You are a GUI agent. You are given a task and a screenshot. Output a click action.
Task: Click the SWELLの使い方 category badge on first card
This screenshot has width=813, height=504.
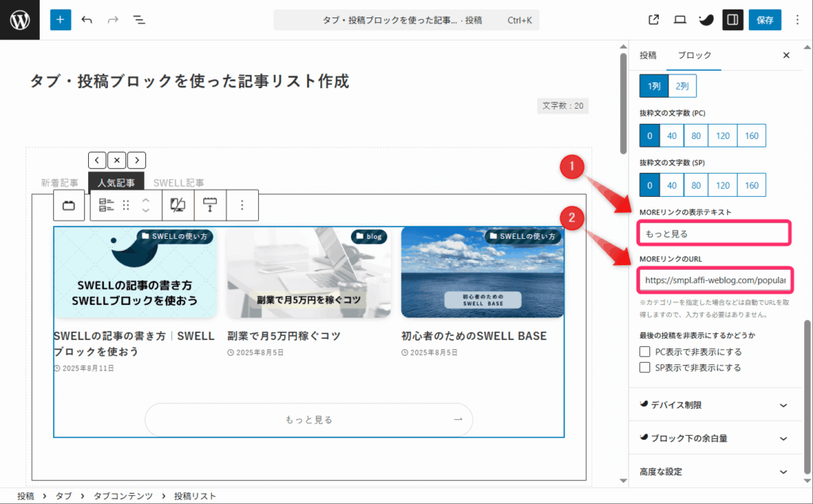175,237
